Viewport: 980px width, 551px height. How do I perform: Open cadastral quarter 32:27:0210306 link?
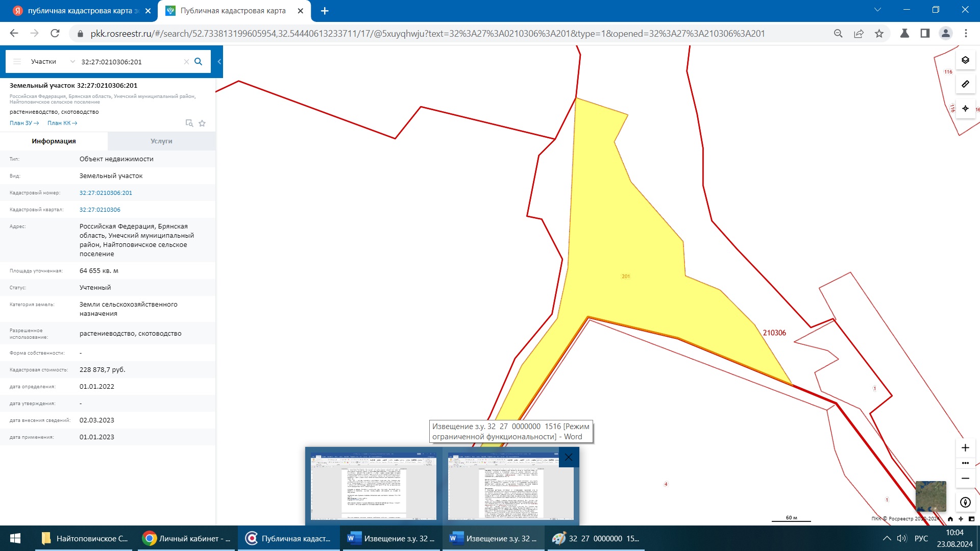100,210
